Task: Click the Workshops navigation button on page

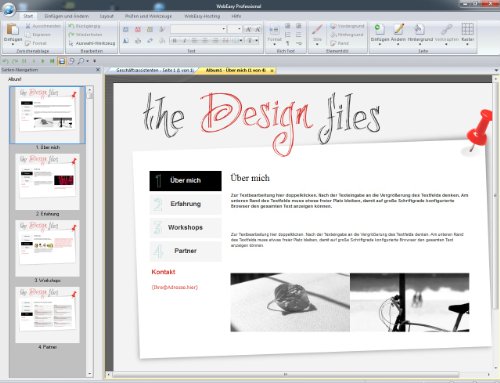Action: (185, 228)
